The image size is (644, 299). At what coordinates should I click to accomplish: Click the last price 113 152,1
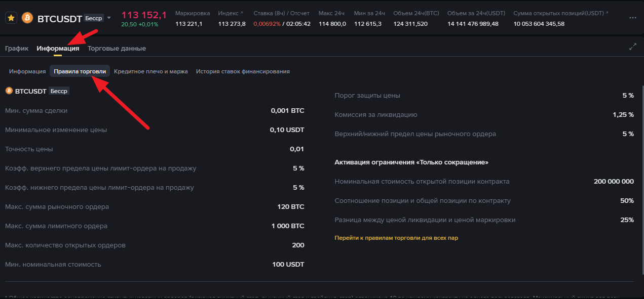coord(144,15)
